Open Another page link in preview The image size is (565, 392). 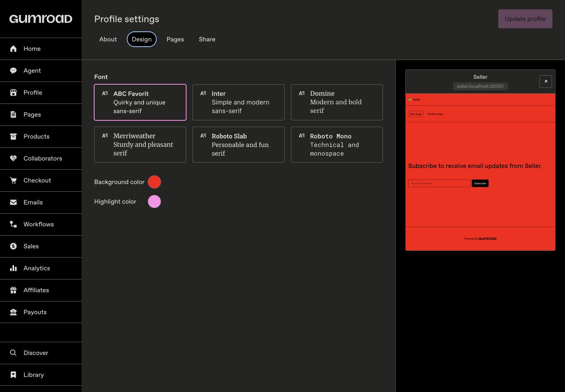coord(435,114)
